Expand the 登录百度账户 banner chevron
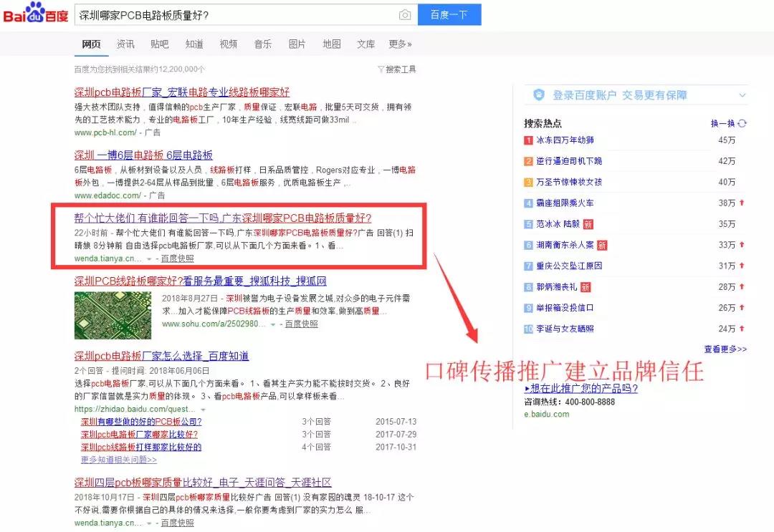 coord(742,95)
